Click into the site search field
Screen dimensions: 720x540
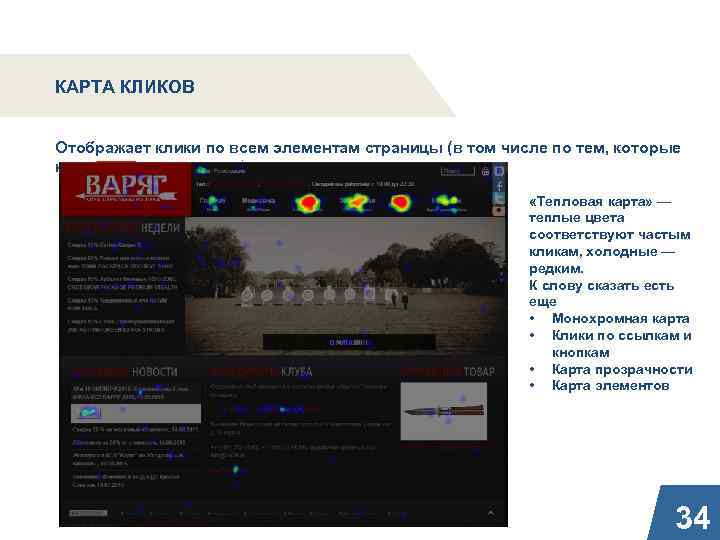458,171
